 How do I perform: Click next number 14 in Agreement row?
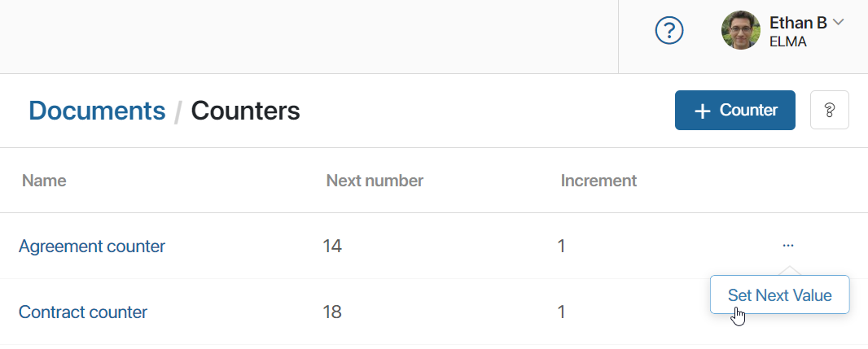332,246
